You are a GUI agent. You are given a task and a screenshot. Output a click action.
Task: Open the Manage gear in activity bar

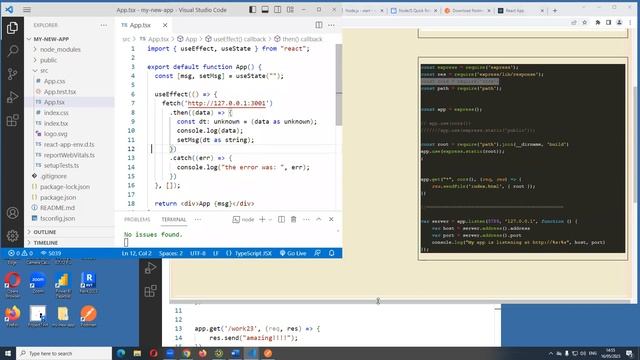[12, 236]
